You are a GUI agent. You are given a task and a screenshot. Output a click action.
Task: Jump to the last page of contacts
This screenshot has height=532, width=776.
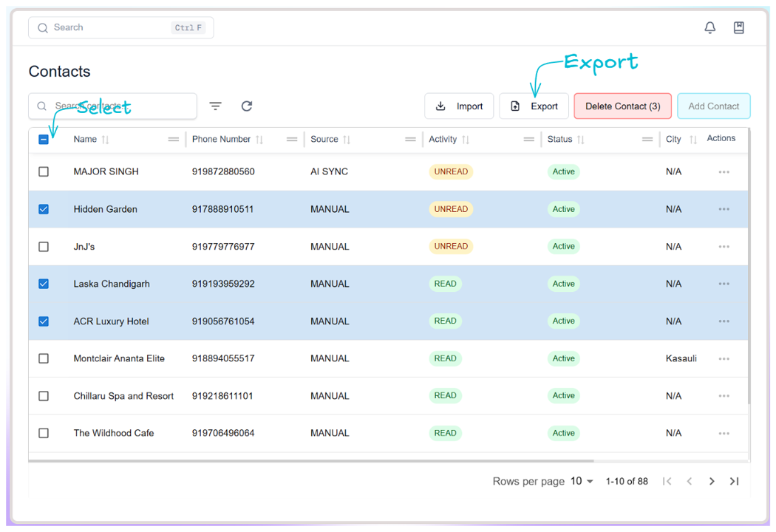point(734,481)
